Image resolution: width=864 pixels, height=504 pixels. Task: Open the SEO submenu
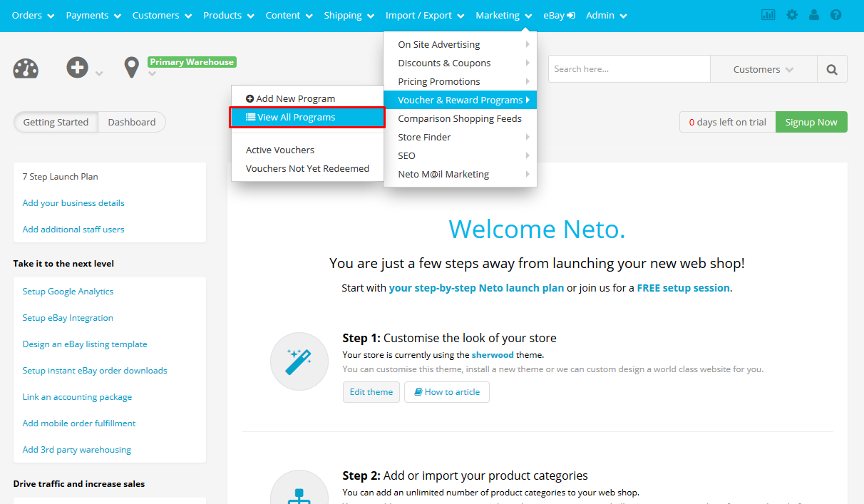pos(461,155)
